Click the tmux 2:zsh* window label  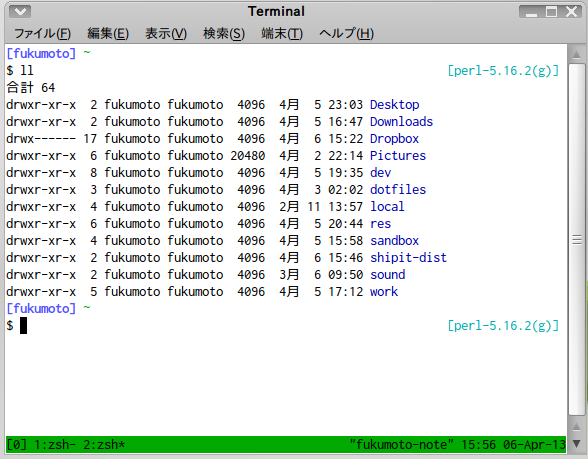(104, 444)
